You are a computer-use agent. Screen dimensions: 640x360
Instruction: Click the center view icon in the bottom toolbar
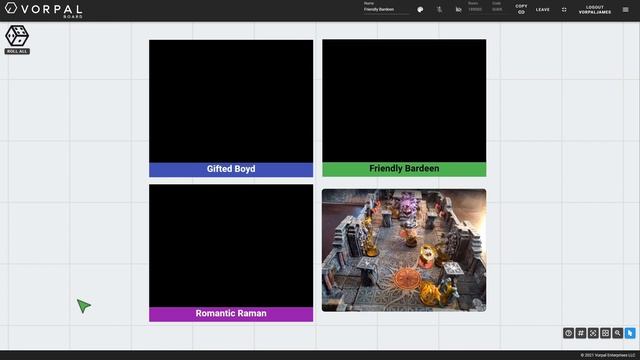[593, 333]
